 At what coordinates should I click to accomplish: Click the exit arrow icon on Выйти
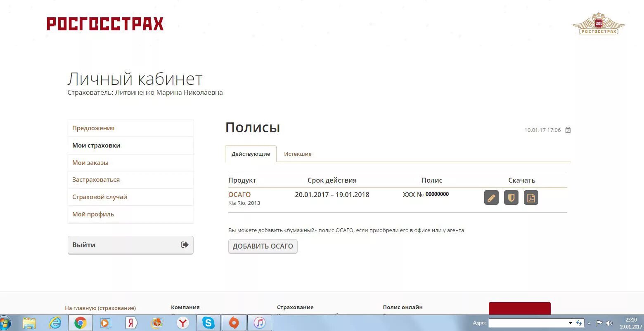[x=185, y=245]
